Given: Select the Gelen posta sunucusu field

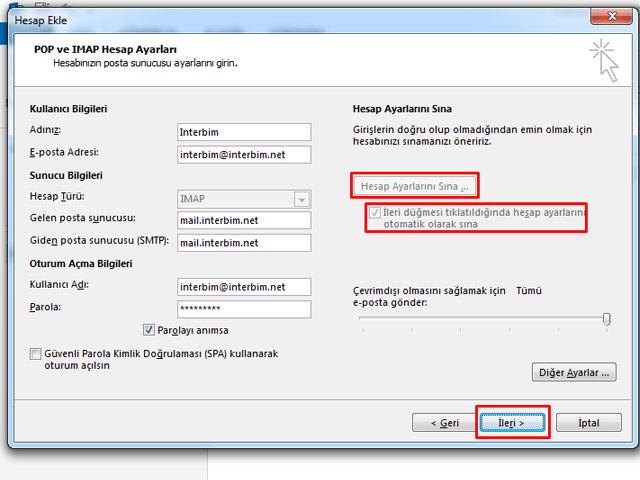Looking at the screenshot, I should coord(244,220).
